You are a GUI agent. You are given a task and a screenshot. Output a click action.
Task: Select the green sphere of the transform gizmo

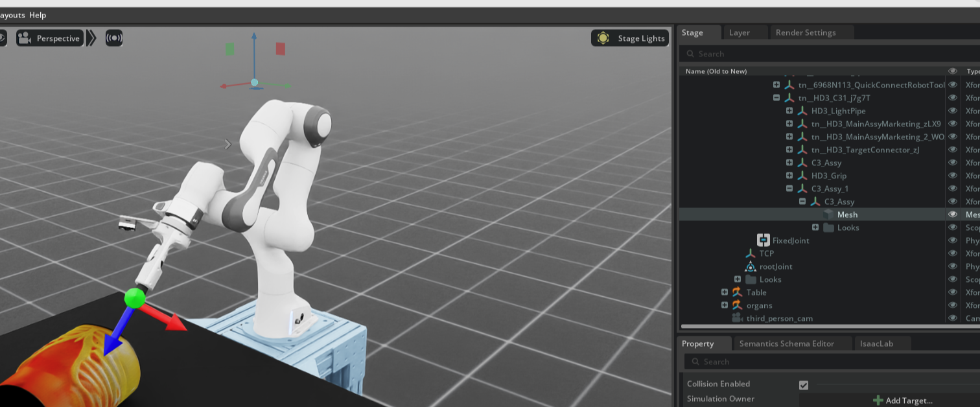coord(135,298)
